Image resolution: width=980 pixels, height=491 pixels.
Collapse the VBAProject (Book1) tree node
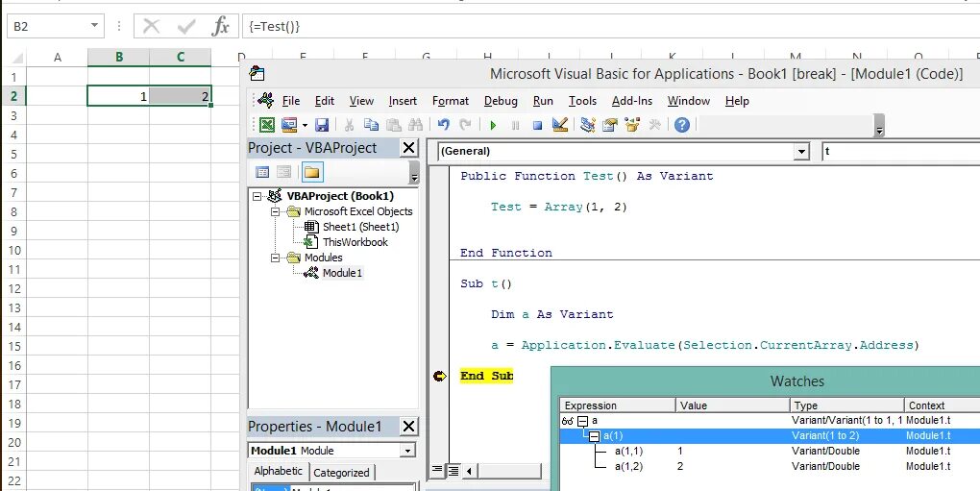257,196
